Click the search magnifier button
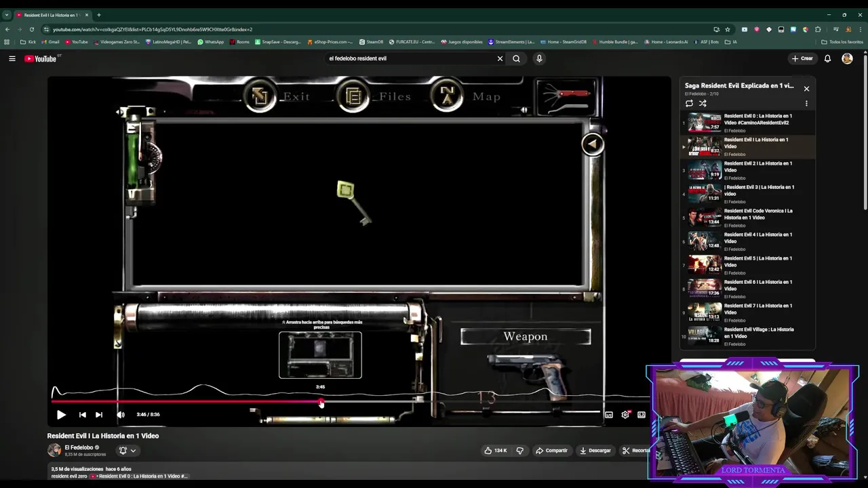 click(x=517, y=58)
